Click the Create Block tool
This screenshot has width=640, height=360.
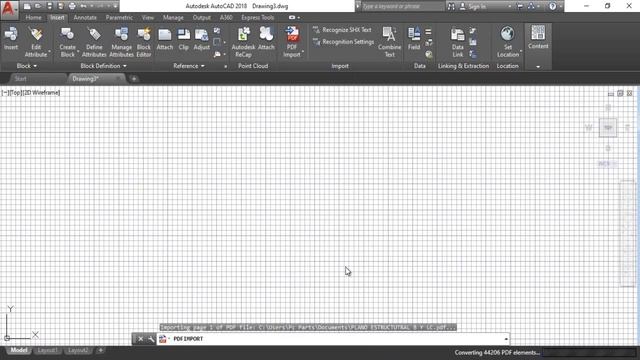point(67,42)
